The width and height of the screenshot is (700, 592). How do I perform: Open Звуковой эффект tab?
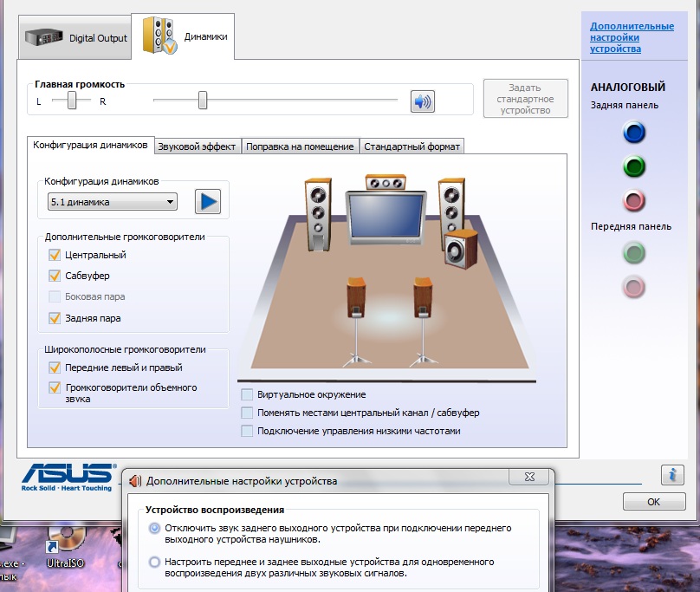pyautogui.click(x=197, y=146)
